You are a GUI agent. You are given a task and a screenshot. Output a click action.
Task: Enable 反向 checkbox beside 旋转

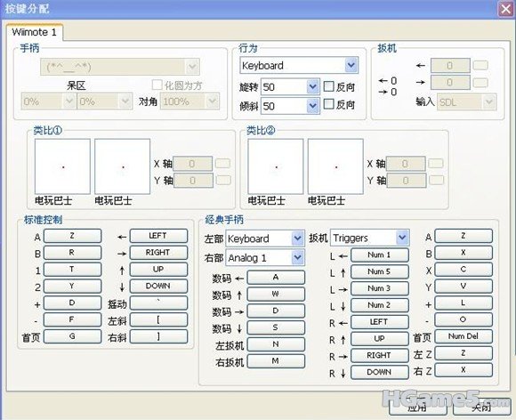click(329, 86)
